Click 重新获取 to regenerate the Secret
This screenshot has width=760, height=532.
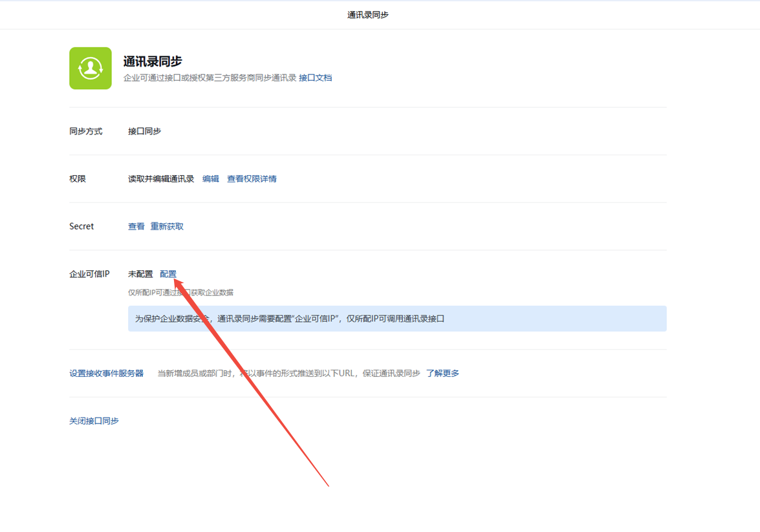click(167, 227)
